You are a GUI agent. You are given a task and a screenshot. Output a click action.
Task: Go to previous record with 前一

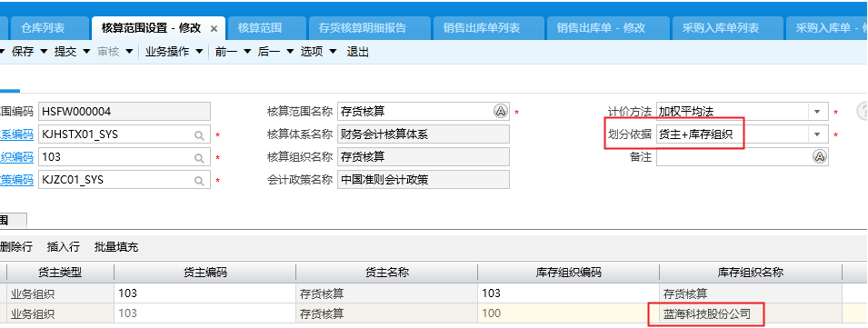(x=225, y=52)
